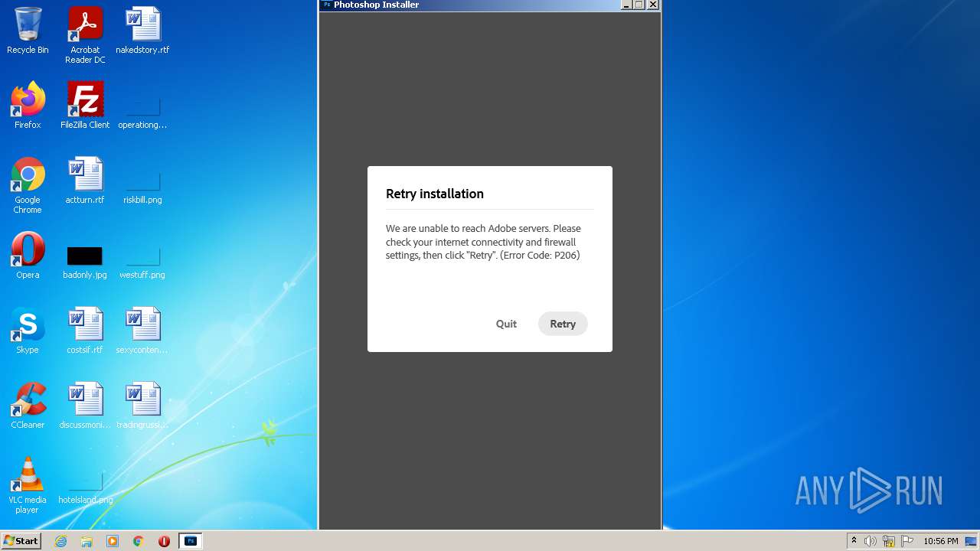
Task: Launch Google Chrome from the desktop
Action: point(28,185)
